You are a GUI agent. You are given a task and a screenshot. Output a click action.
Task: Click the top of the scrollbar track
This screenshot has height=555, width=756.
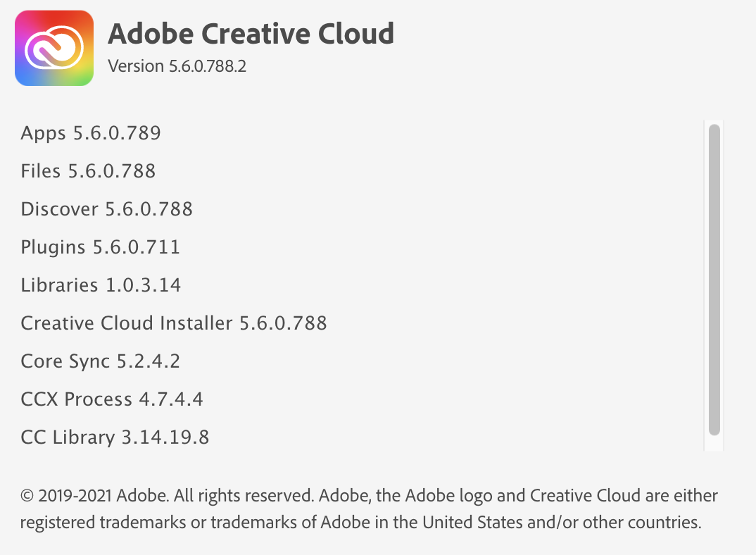(712, 130)
